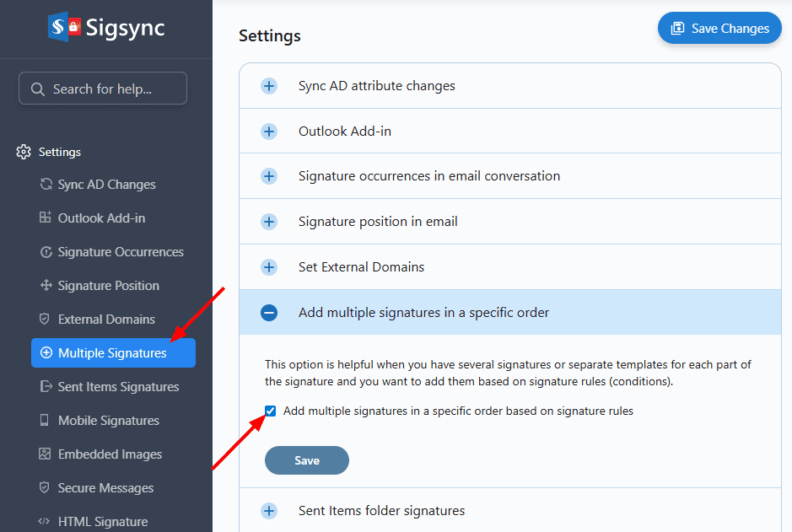Click the External Domains shield icon

click(x=46, y=320)
